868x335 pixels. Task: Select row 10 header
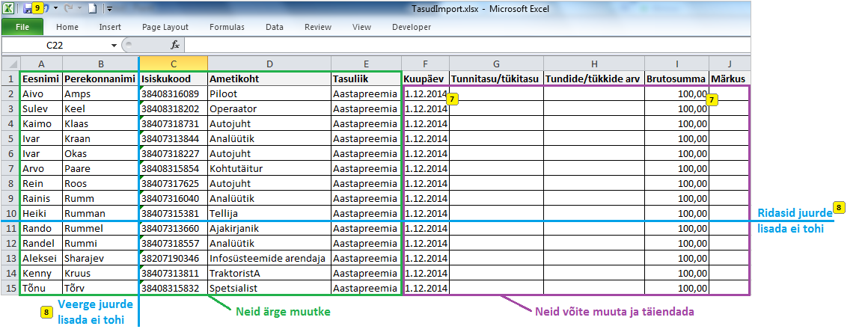click(x=10, y=213)
